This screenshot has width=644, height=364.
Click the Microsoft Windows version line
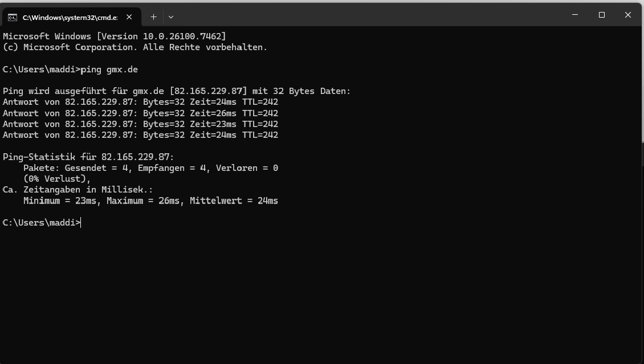115,36
